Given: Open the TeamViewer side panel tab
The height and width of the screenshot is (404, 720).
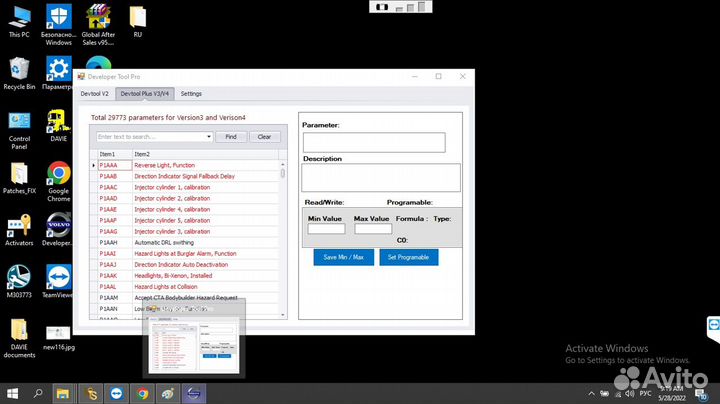Looking at the screenshot, I should 714,329.
